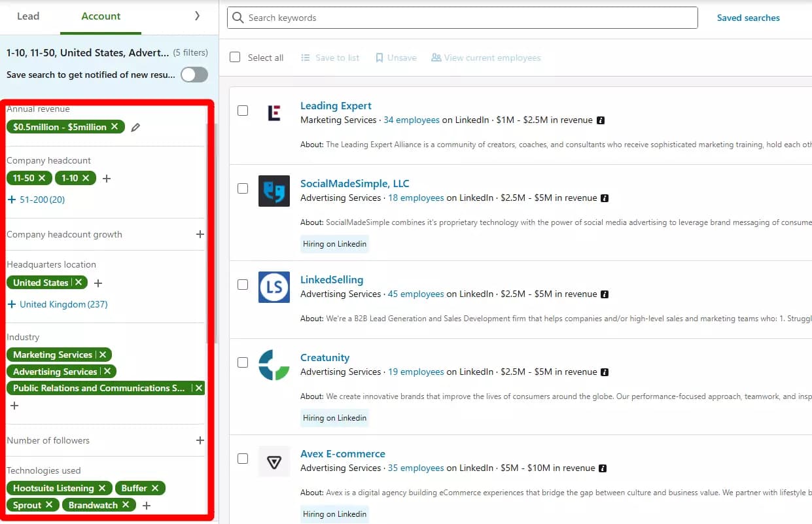Click View current employees

click(x=485, y=58)
